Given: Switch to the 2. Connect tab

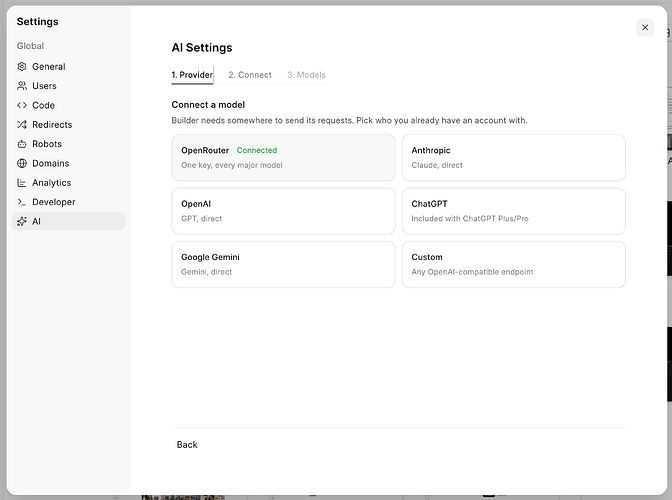Looking at the screenshot, I should pyautogui.click(x=250, y=75).
